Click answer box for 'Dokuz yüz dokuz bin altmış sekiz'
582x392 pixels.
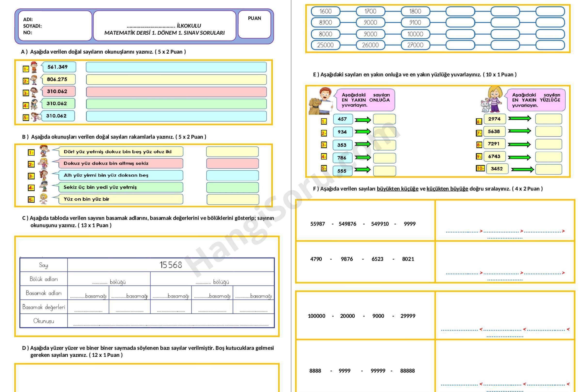pyautogui.click(x=232, y=163)
